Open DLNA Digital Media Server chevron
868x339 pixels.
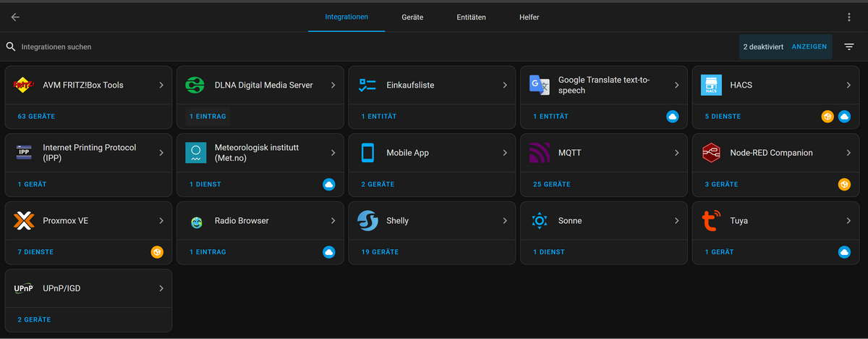point(333,85)
